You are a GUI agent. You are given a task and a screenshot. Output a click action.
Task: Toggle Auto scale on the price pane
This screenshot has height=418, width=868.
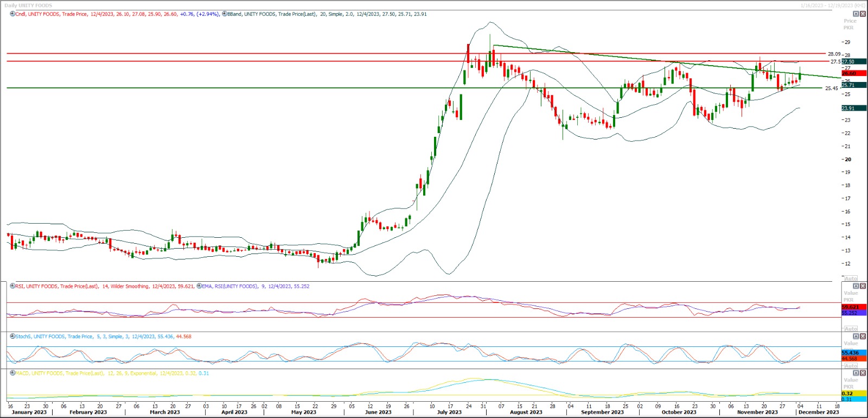click(851, 278)
